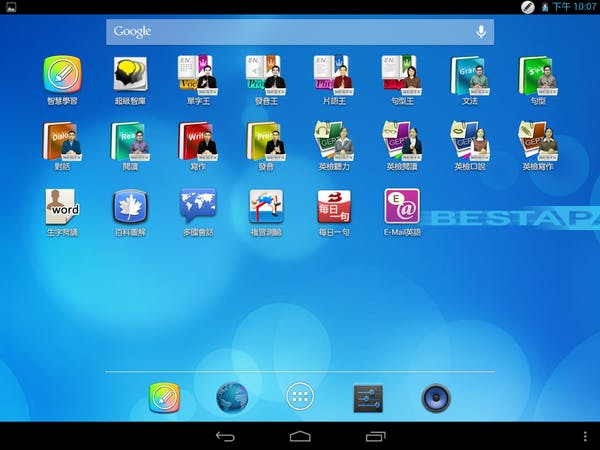Open the three-dot overflow menu

click(x=585, y=436)
